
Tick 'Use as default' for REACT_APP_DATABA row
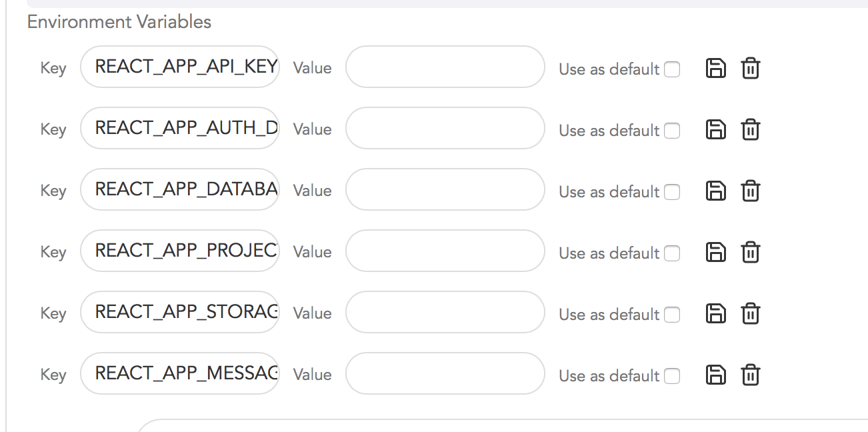(x=672, y=192)
